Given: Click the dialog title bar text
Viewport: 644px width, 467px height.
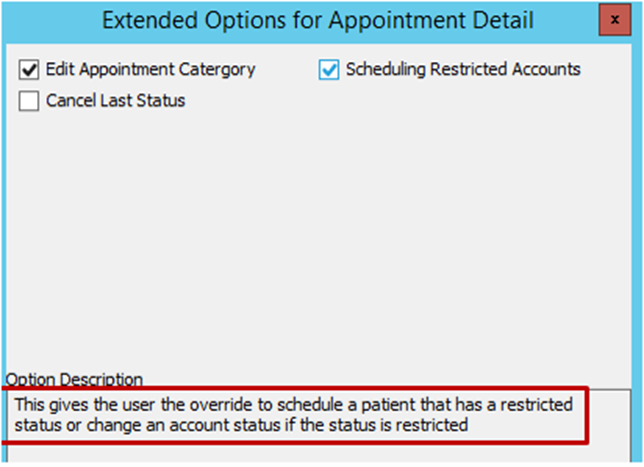Looking at the screenshot, I should tap(318, 20).
